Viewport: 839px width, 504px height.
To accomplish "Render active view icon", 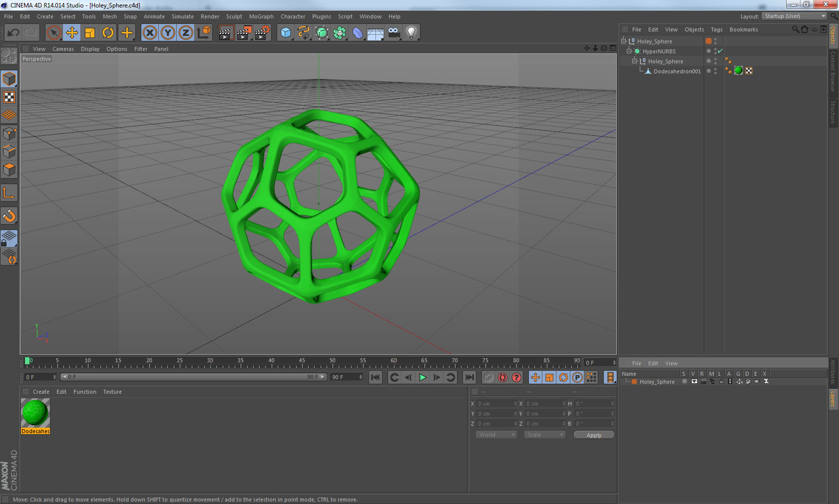I will (x=226, y=33).
